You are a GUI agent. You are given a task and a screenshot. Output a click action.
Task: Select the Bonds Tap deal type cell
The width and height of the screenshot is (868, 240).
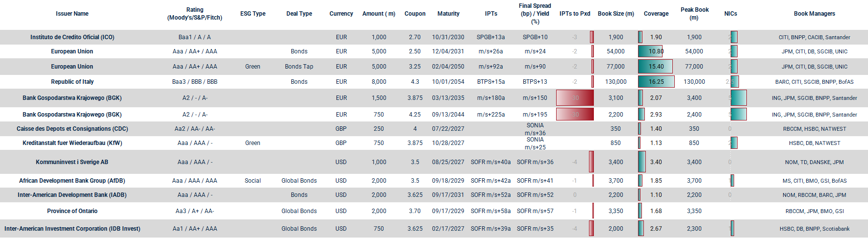299,67
